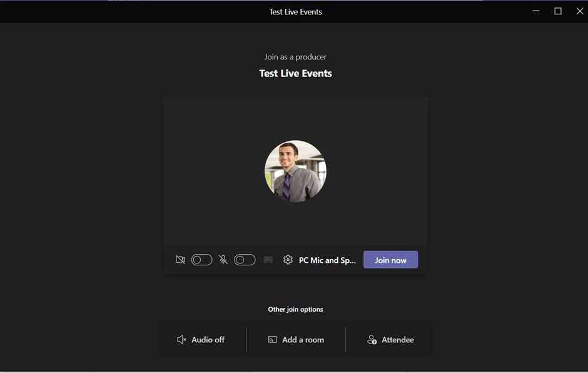Click the bold Test Live Events heading
Screen dimensions: 588x373
click(295, 73)
